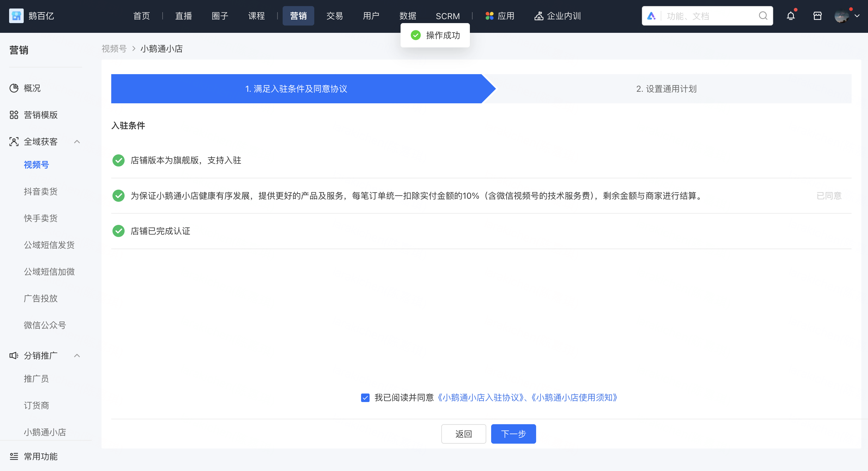Click the notification bell icon
This screenshot has height=471, width=868.
point(790,15)
